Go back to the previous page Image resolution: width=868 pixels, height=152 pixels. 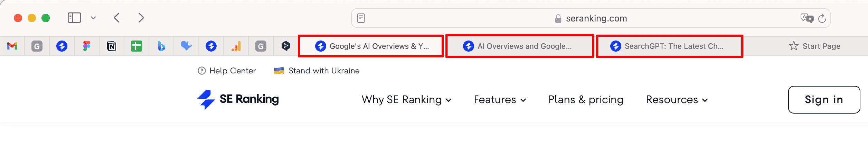(x=117, y=18)
